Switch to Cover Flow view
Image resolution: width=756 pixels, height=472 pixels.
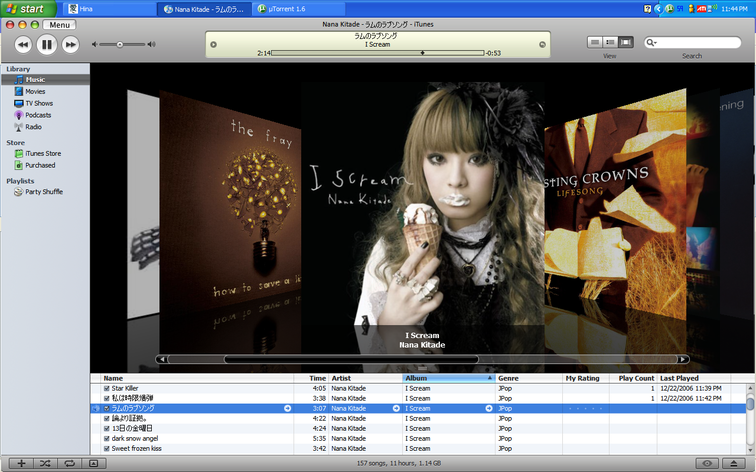coord(626,42)
